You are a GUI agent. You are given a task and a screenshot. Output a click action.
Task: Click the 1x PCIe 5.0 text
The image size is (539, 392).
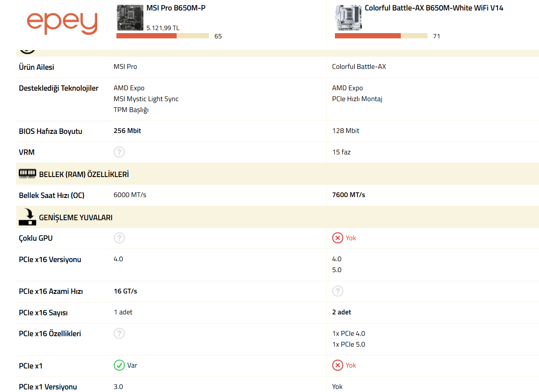(349, 344)
